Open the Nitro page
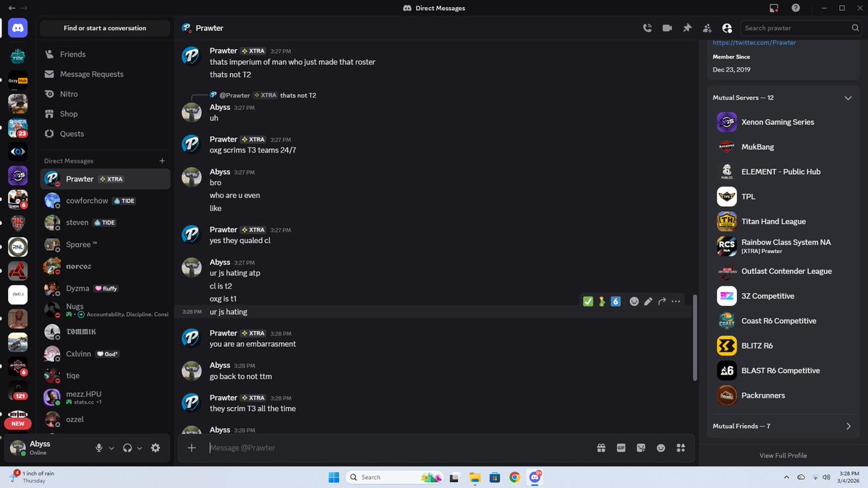868x488 pixels. tap(105, 94)
